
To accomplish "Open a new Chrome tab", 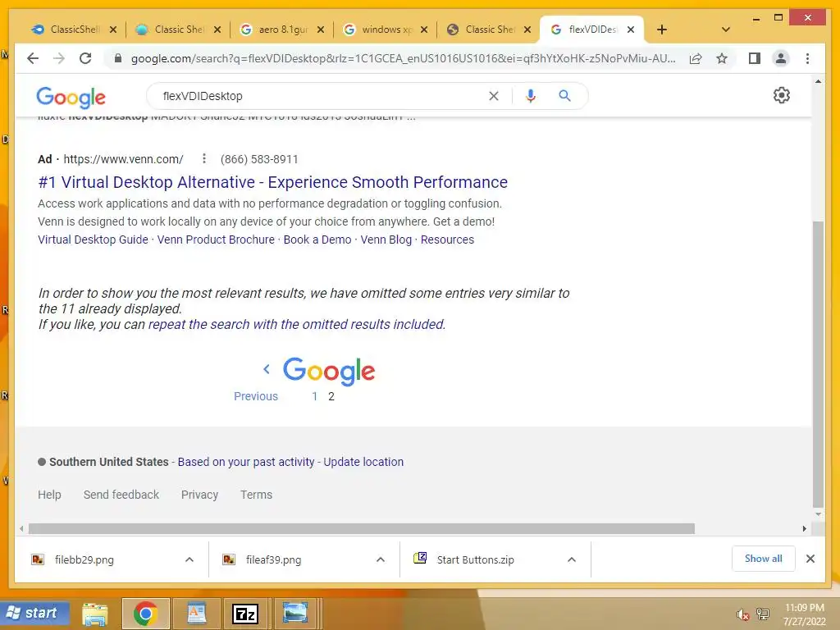I will 662,30.
